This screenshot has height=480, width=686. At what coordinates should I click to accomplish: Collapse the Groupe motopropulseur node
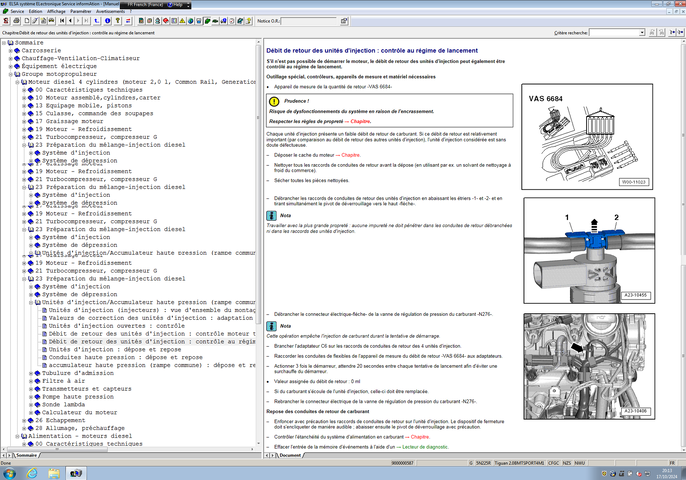click(10, 74)
